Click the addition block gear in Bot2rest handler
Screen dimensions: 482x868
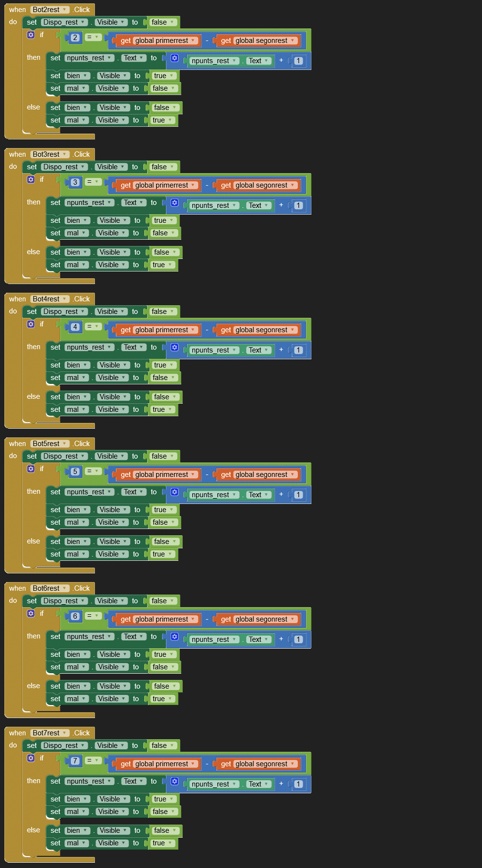coord(174,58)
